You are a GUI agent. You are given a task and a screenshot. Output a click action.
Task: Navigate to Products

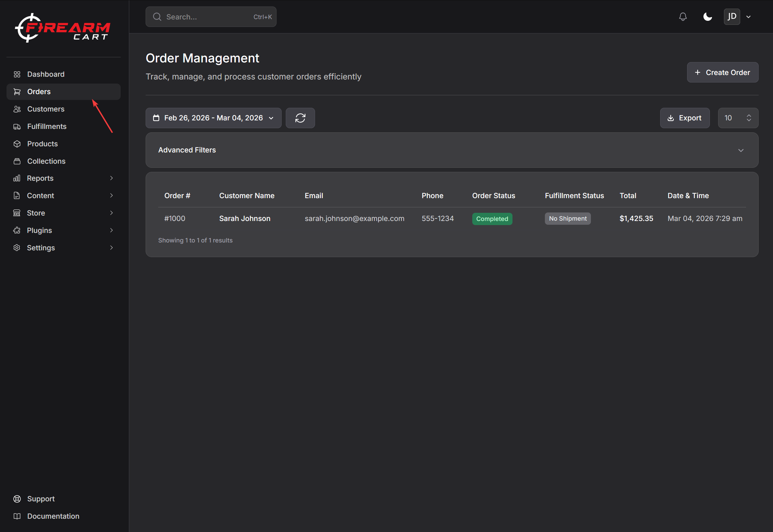click(x=63, y=144)
